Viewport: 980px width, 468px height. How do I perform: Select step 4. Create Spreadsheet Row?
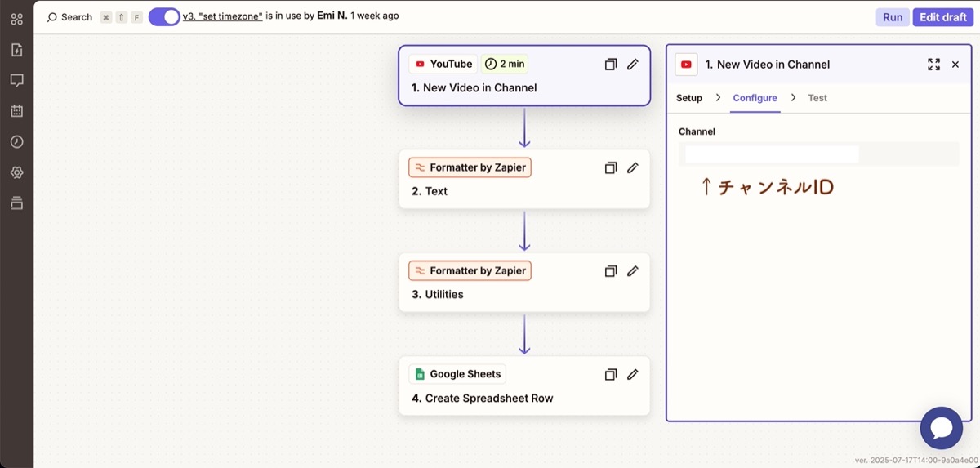524,386
